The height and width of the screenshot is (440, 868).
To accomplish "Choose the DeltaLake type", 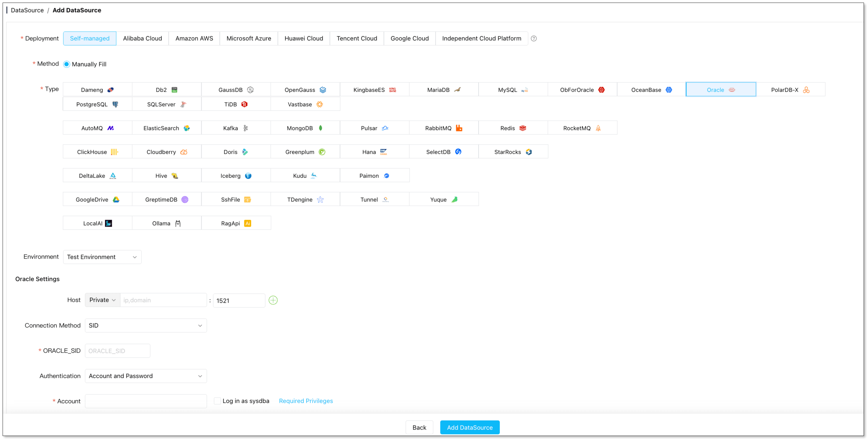I will 97,175.
